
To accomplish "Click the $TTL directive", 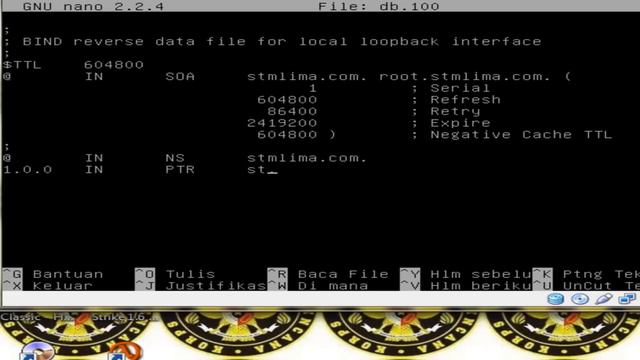I will pos(22,64).
